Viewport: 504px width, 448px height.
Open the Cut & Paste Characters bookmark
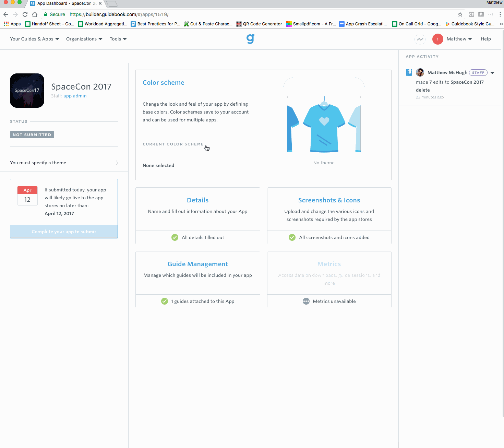point(208,24)
